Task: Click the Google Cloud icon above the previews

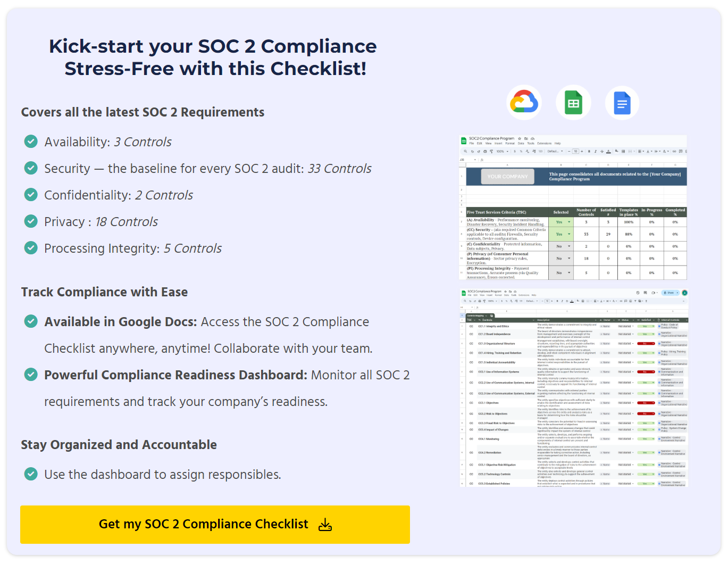Action: click(524, 102)
